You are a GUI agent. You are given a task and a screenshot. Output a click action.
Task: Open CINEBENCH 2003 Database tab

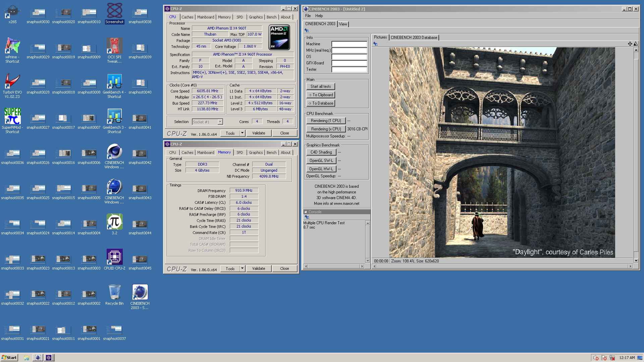click(414, 38)
